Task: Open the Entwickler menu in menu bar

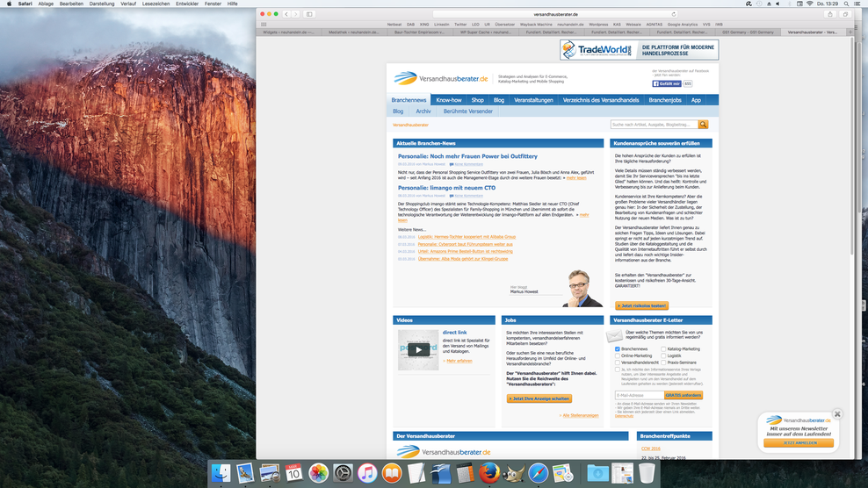Action: 187,4
